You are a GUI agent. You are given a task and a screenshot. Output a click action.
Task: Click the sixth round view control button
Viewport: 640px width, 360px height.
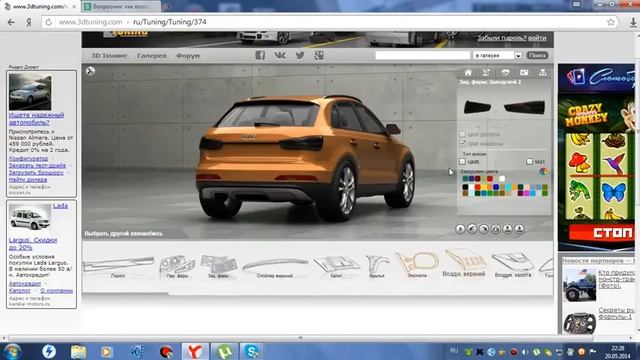(x=519, y=229)
